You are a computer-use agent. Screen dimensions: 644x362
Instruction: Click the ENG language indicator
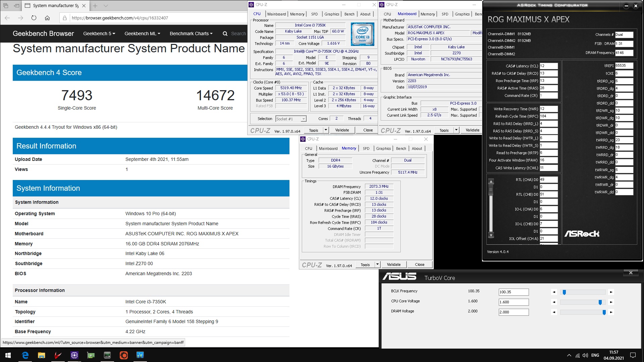pyautogui.click(x=595, y=355)
